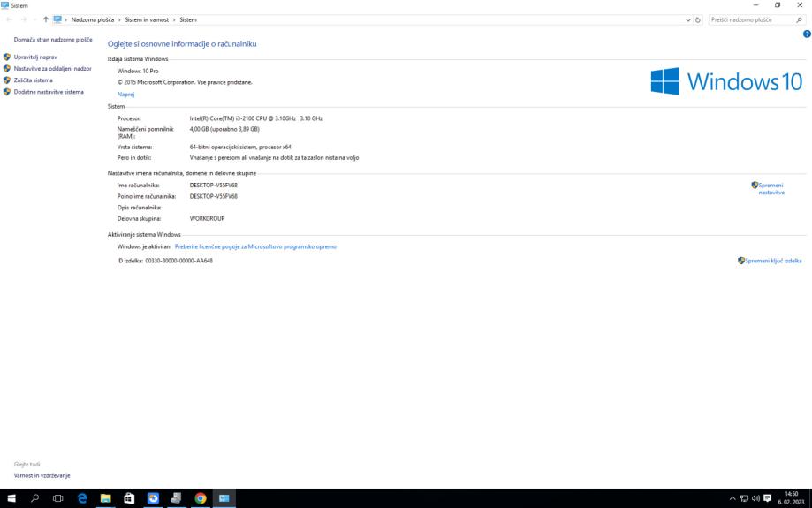Open Microsoft license terms link
812x508 pixels.
click(x=255, y=246)
